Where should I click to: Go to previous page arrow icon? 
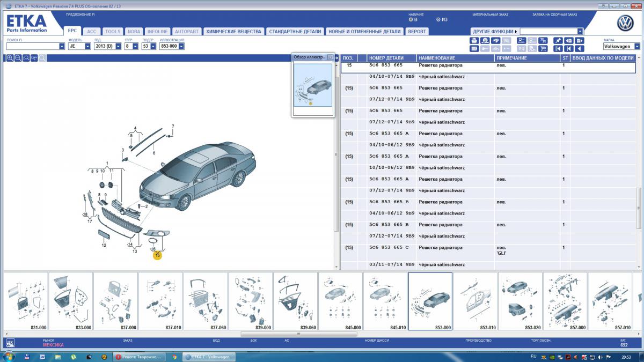(569, 40)
